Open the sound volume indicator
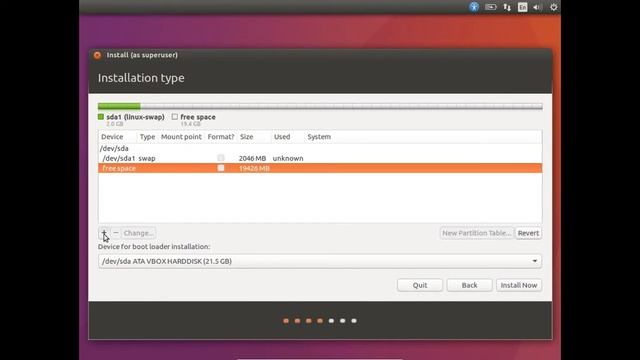This screenshot has width=640, height=360. point(537,7)
